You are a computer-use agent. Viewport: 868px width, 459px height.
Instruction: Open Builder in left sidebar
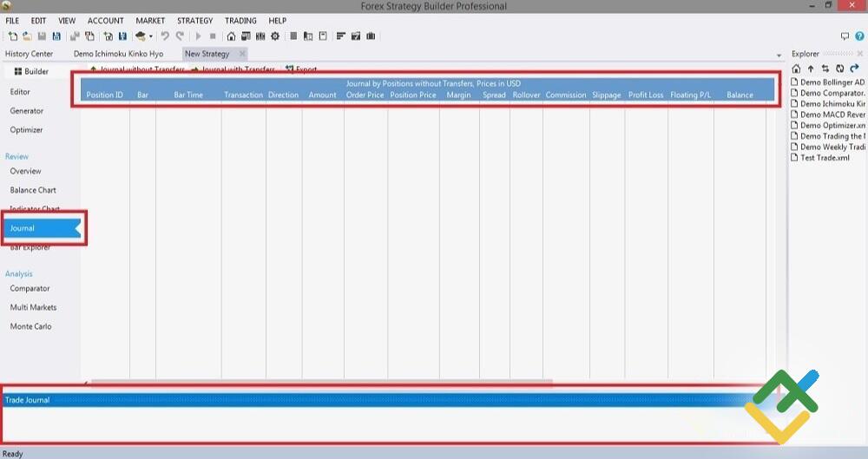point(31,71)
